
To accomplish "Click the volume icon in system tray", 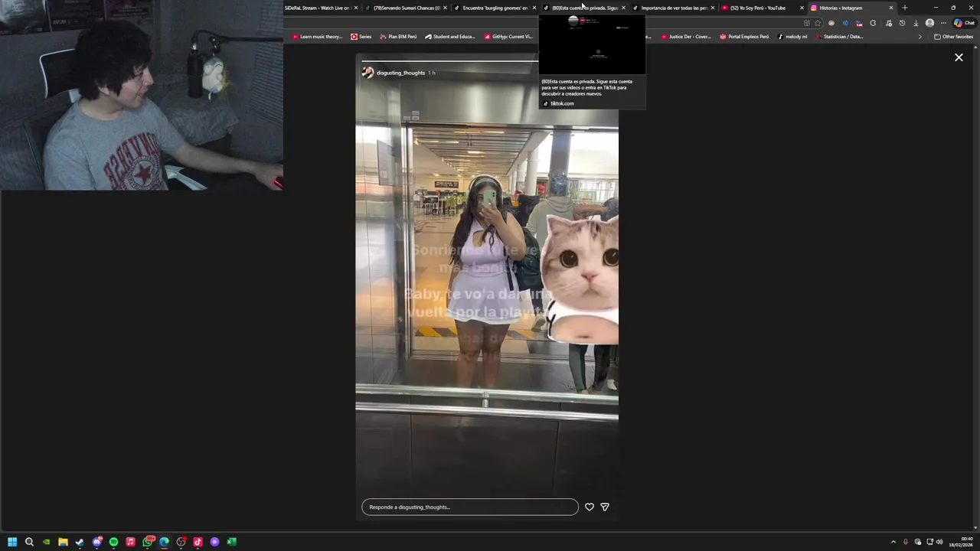I will click(939, 542).
